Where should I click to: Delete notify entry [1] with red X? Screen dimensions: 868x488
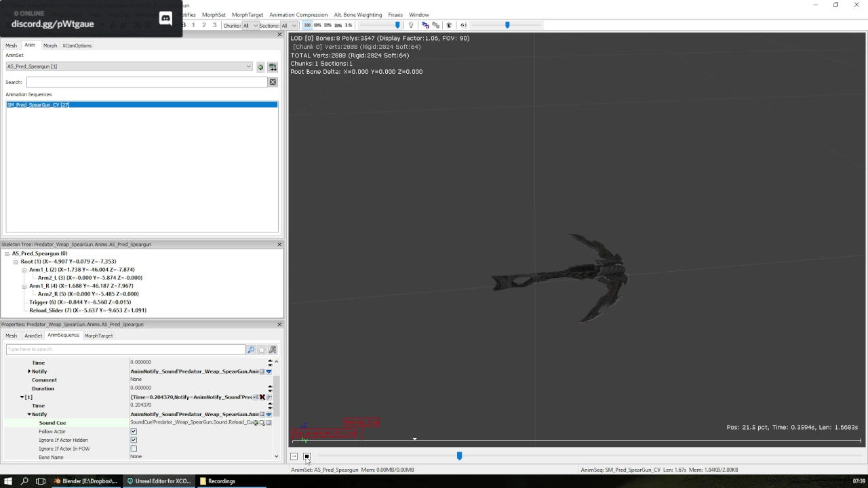coord(262,397)
